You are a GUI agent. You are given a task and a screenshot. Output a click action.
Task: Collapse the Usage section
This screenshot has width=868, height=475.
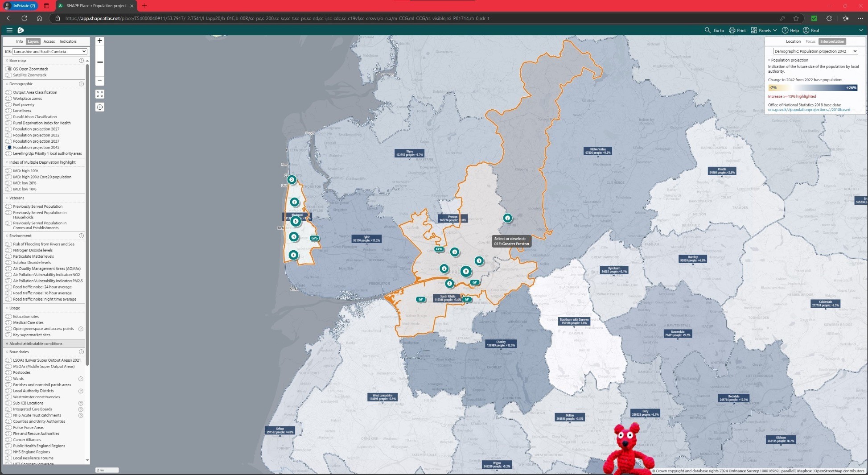click(14, 308)
